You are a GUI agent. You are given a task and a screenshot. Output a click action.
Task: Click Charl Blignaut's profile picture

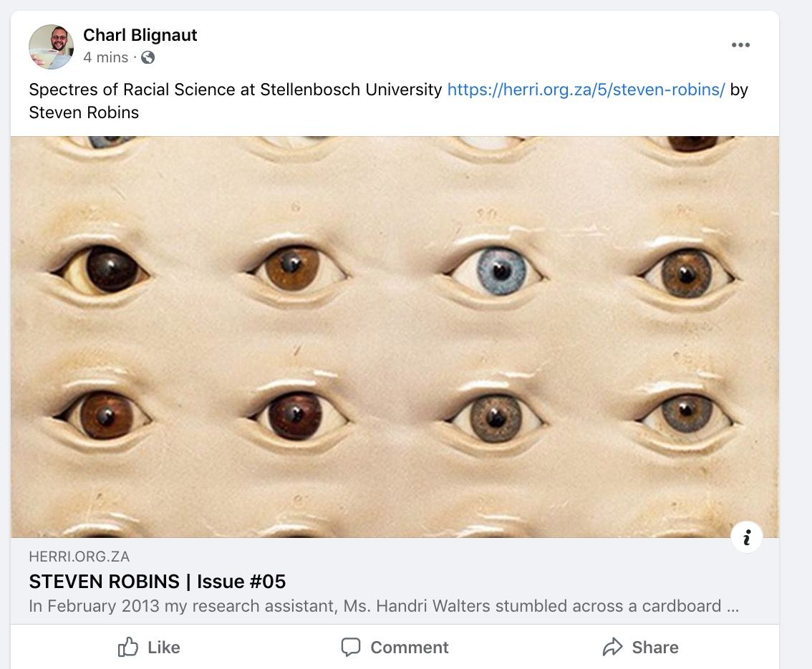tap(51, 47)
